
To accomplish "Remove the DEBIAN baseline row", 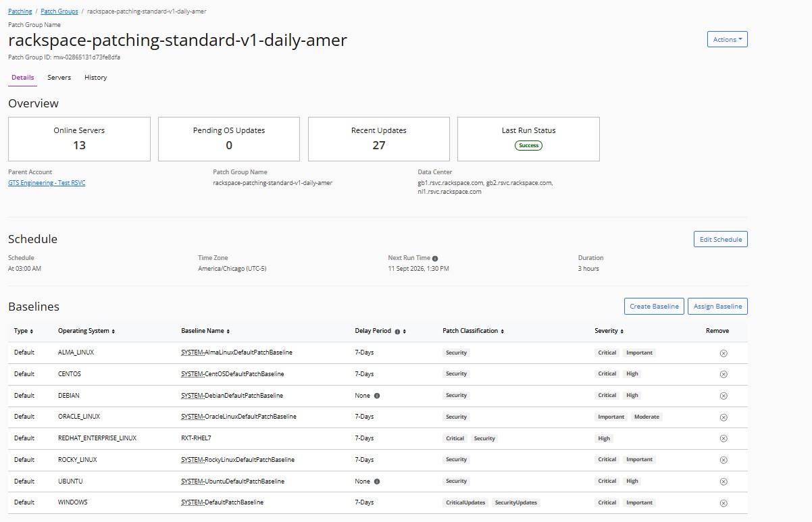I will coord(723,396).
